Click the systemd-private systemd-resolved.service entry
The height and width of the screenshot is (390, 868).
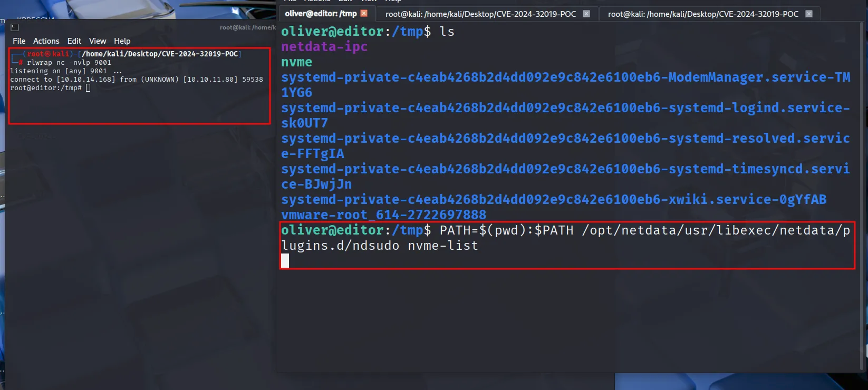[x=565, y=146]
